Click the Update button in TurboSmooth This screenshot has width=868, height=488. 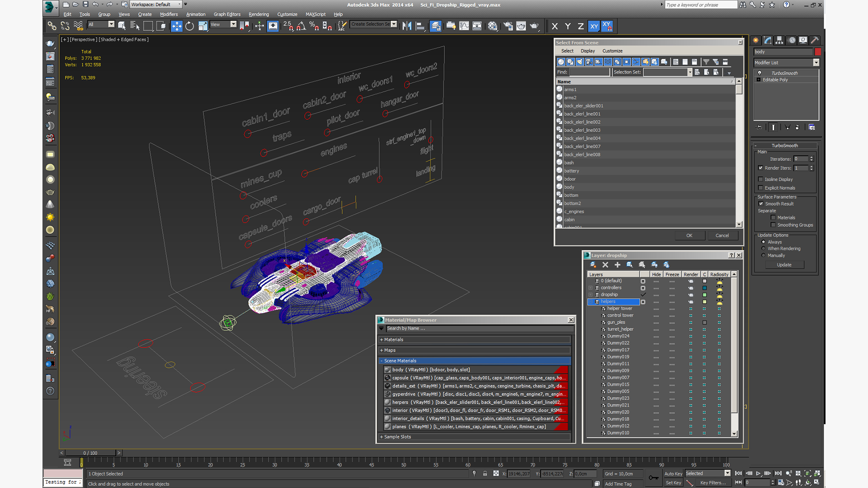pyautogui.click(x=784, y=265)
